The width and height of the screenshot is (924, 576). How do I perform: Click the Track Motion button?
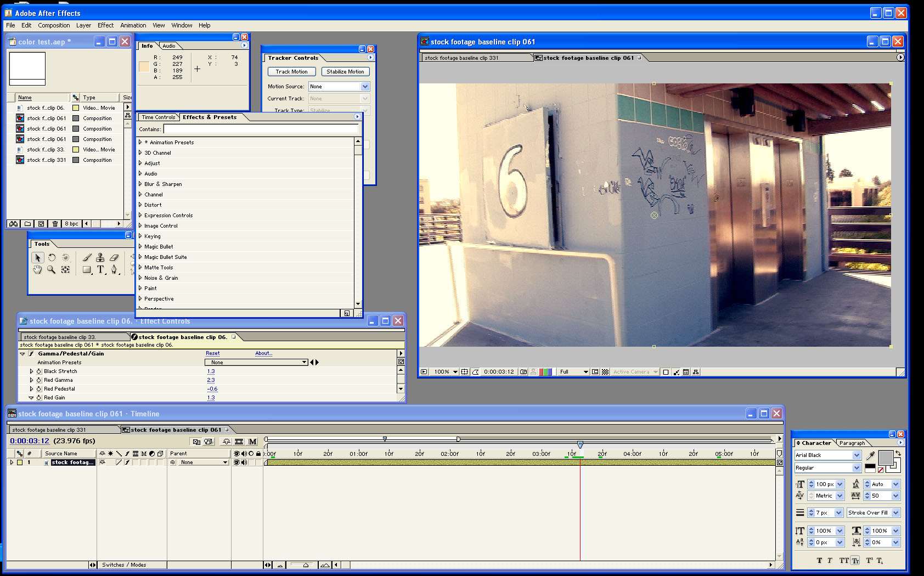click(x=291, y=72)
